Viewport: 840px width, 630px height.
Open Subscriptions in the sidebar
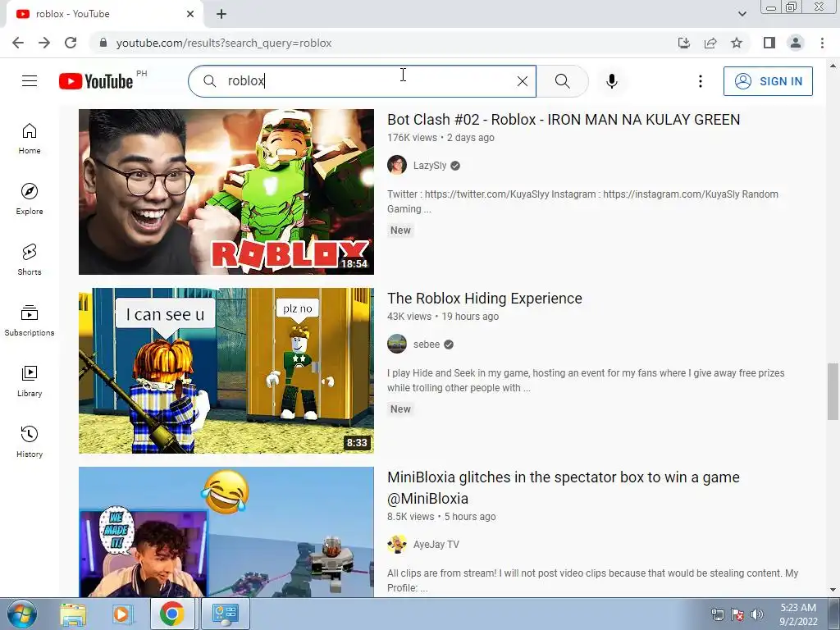[x=30, y=321]
